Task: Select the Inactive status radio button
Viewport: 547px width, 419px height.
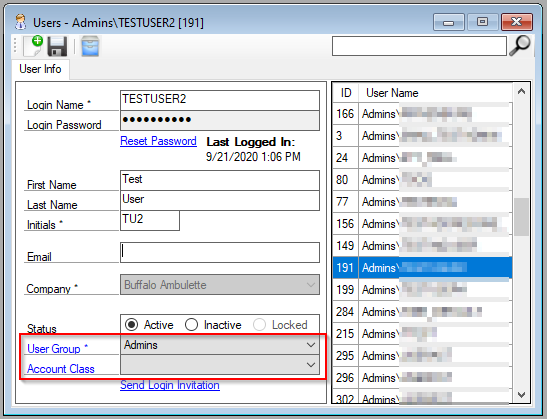Action: click(x=192, y=325)
